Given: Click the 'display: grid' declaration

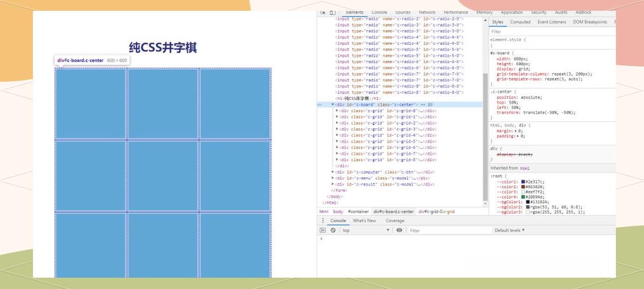Looking at the screenshot, I should [x=513, y=69].
